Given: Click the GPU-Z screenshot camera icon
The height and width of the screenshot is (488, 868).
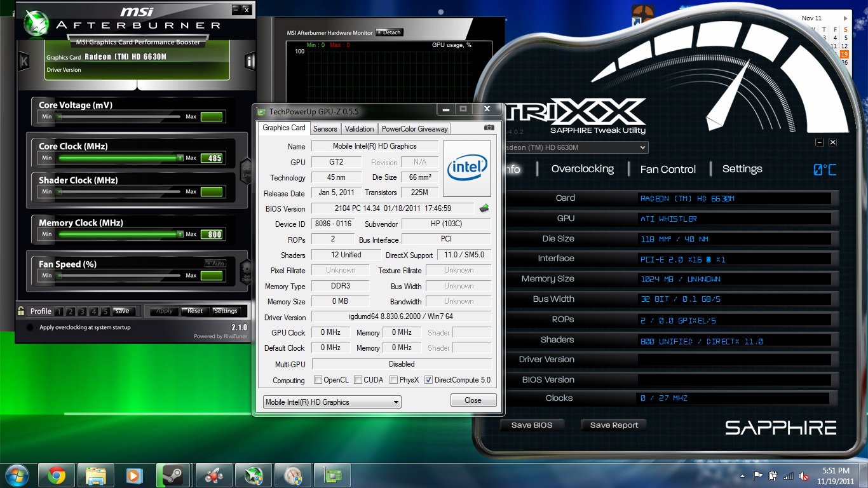Looking at the screenshot, I should click(489, 128).
